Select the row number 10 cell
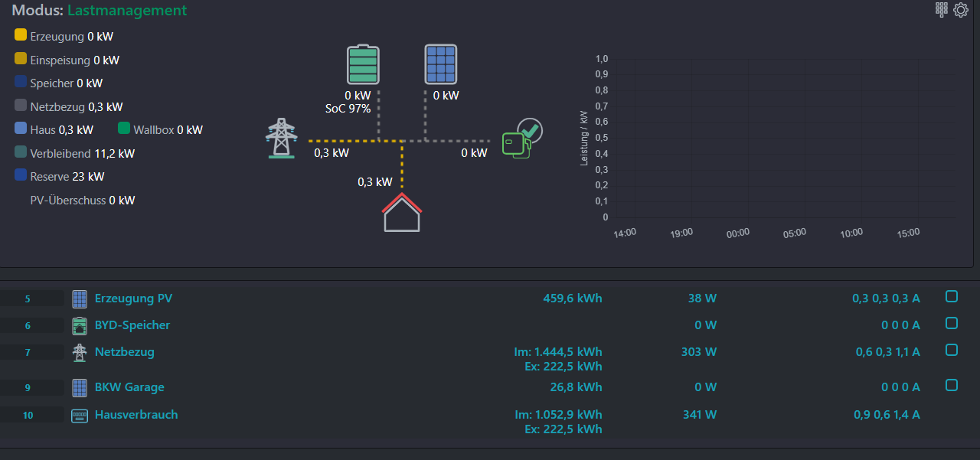The image size is (980, 460). point(32,416)
